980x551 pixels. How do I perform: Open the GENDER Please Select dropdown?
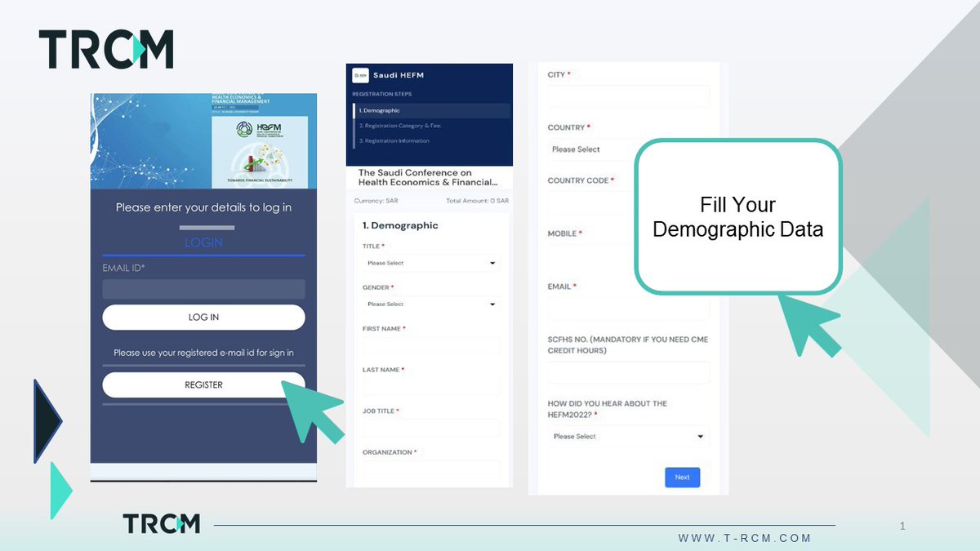pos(431,304)
